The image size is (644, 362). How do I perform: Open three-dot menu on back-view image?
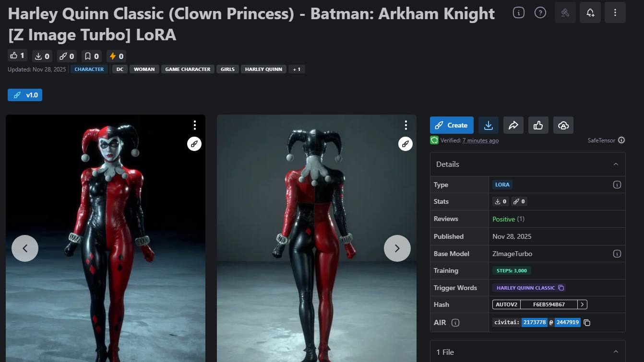coord(405,125)
